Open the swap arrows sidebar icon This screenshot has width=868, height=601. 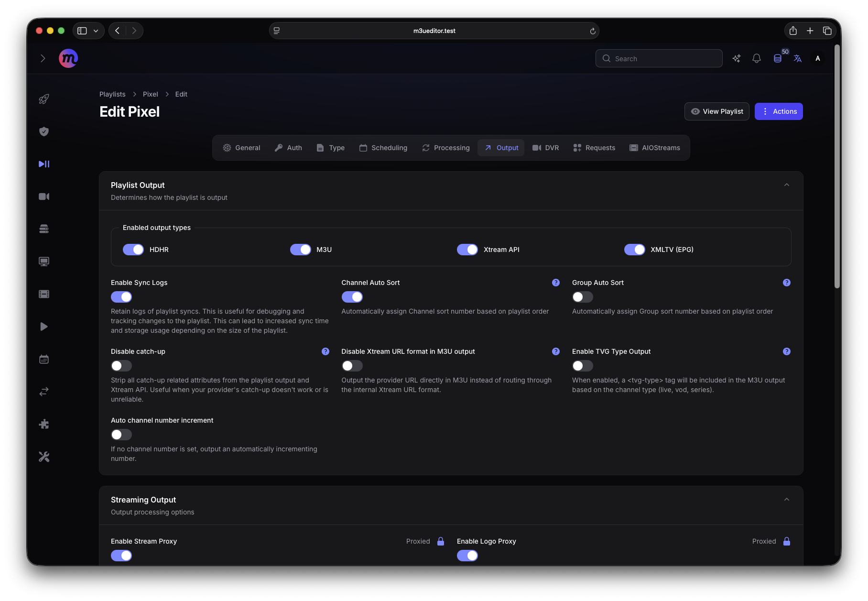click(44, 392)
